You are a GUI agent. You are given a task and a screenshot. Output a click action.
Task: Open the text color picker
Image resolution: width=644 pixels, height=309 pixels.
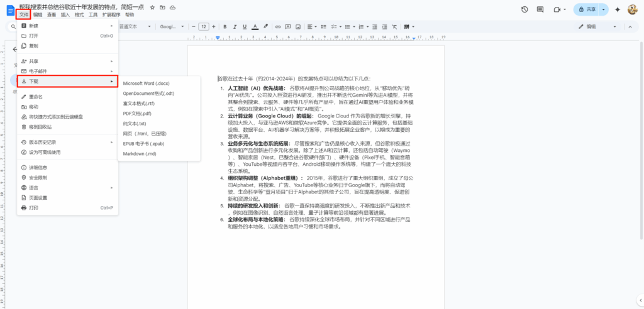(255, 26)
